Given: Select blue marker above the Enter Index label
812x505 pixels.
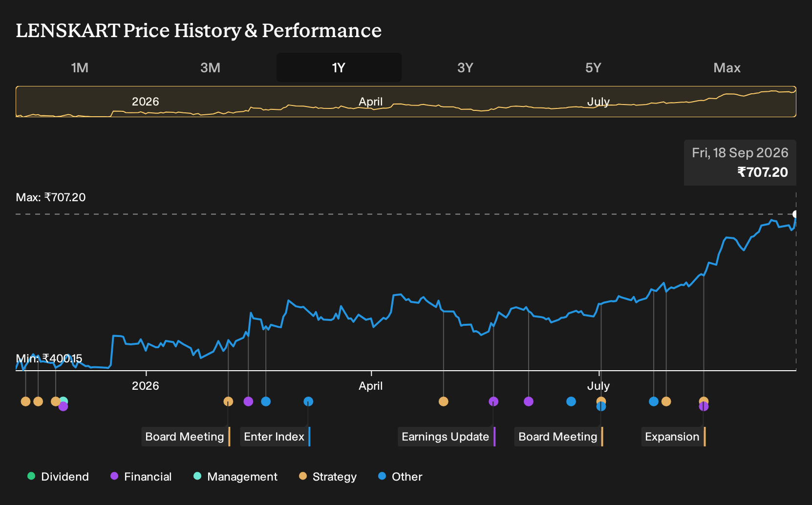Looking at the screenshot, I should 308,401.
